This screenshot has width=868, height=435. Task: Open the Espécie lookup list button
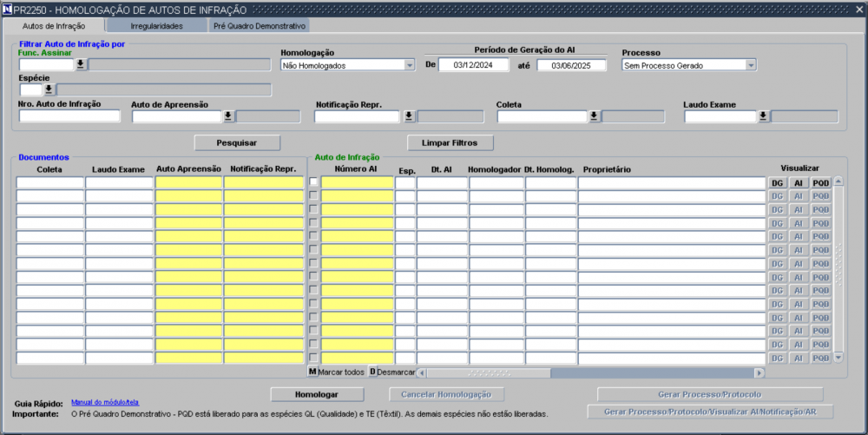(x=49, y=89)
